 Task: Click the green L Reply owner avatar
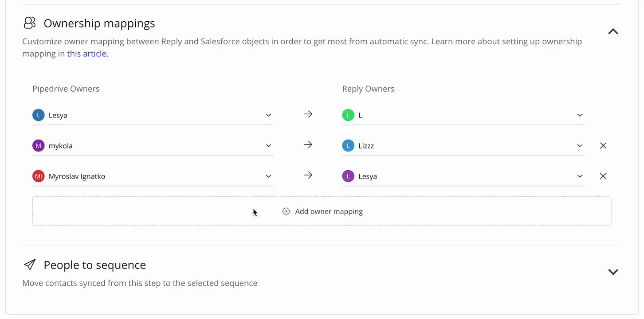pyautogui.click(x=348, y=115)
